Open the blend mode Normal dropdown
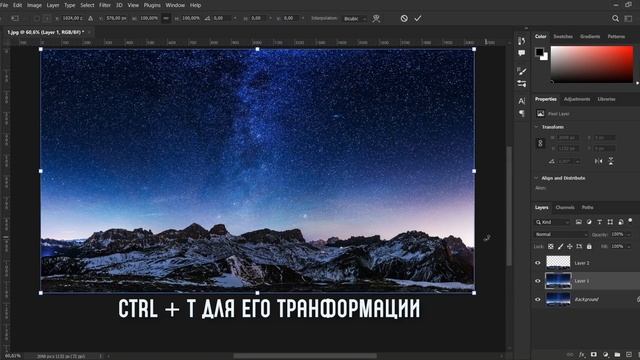The image size is (640, 360). click(561, 234)
